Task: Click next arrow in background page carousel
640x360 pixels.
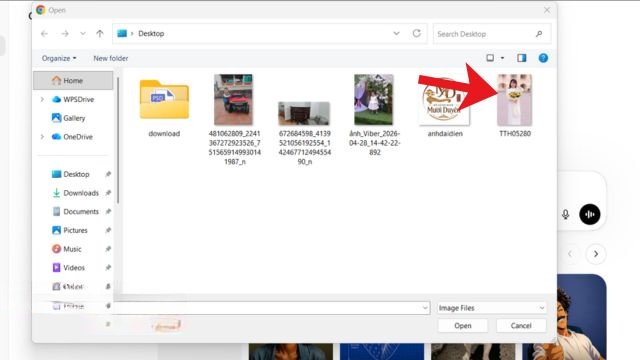Action: (596, 254)
